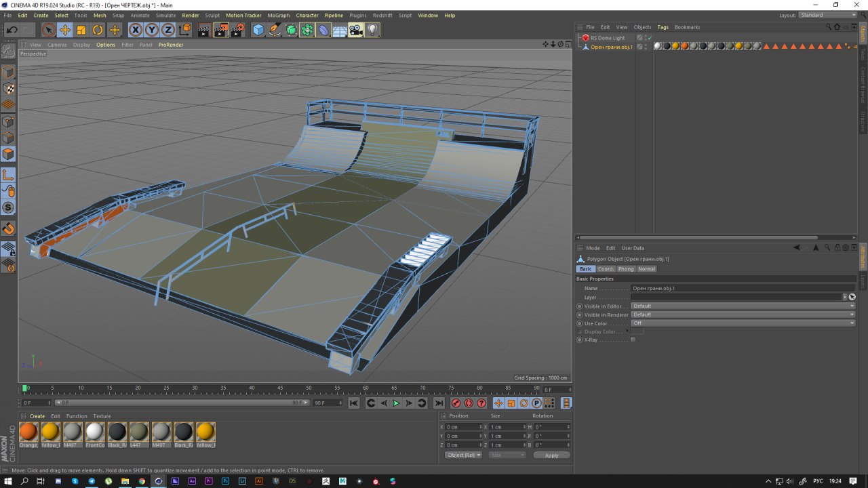Switch to the Phong attribute tab
Image resolution: width=868 pixels, height=488 pixels.
pyautogui.click(x=626, y=269)
